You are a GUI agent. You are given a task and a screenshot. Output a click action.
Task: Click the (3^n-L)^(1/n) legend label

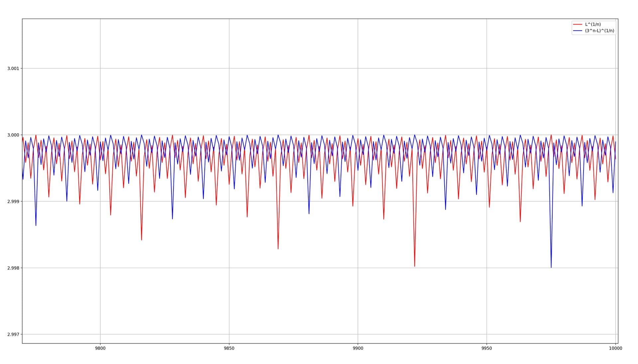(x=599, y=31)
